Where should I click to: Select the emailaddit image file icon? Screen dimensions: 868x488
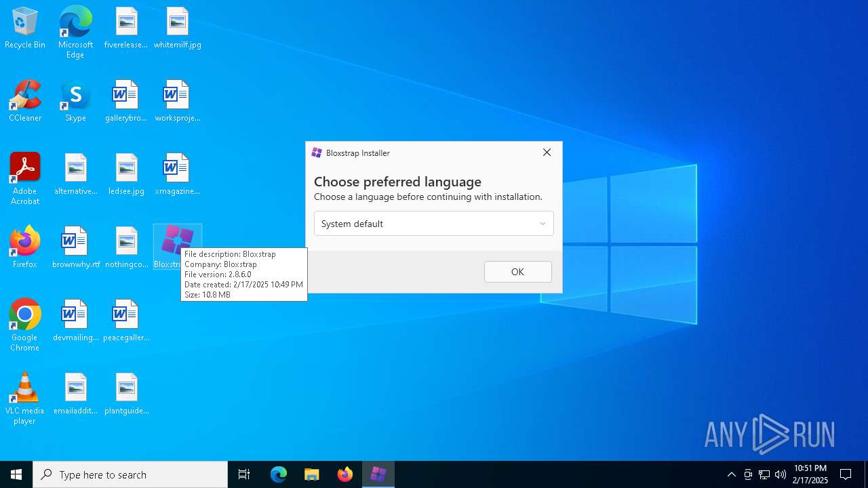(x=75, y=394)
